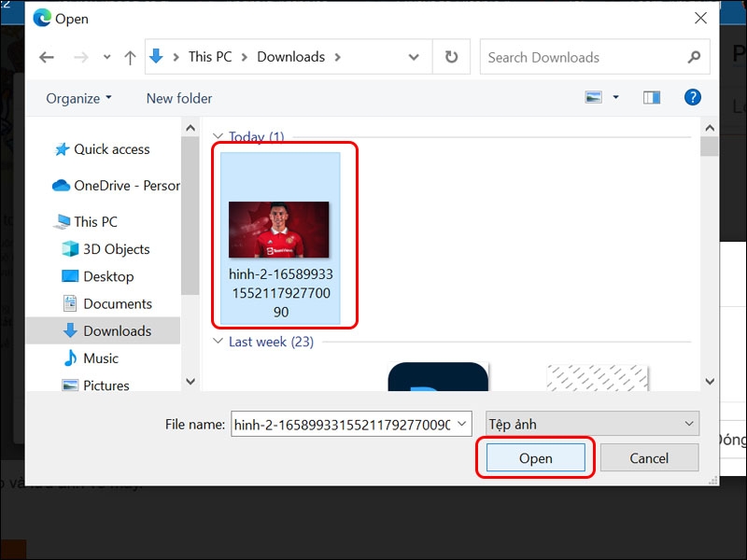The width and height of the screenshot is (747, 560).
Task: Open Pictures folder in sidebar
Action: [x=106, y=385]
